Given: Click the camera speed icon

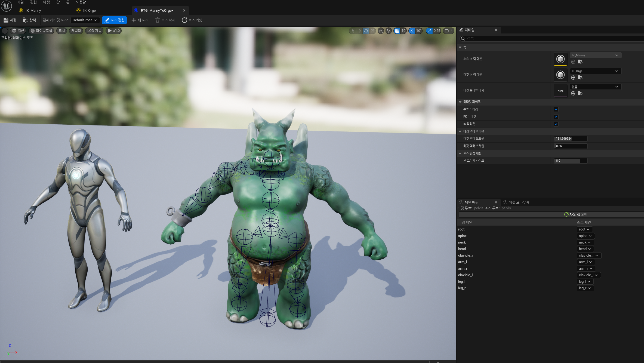Looking at the screenshot, I should [447, 31].
